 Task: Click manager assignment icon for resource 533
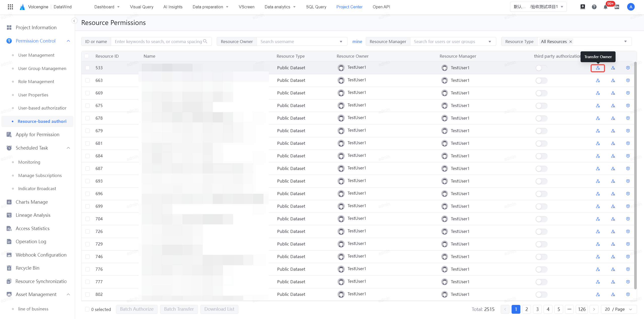(x=613, y=68)
